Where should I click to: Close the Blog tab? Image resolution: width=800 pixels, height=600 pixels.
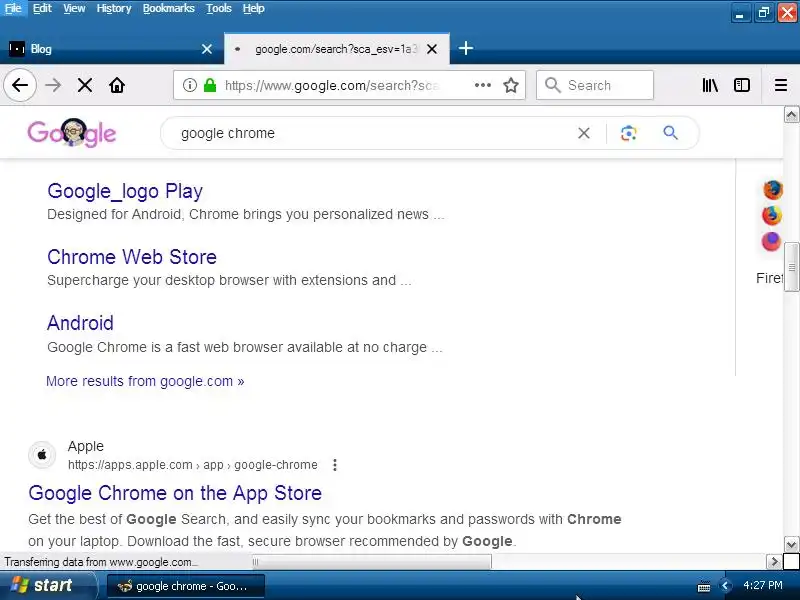tap(207, 49)
